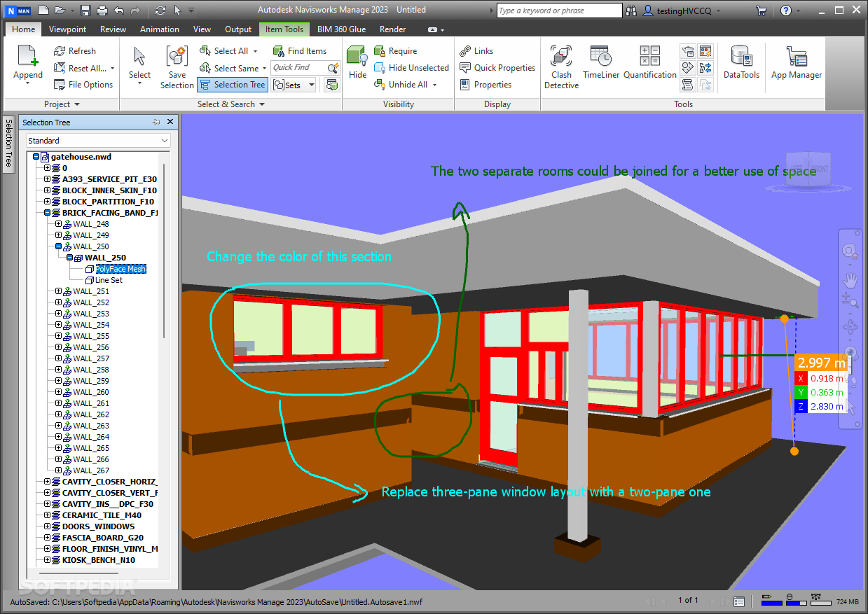This screenshot has width=868, height=614.
Task: Expand the WALL_248 tree node
Action: 59,224
